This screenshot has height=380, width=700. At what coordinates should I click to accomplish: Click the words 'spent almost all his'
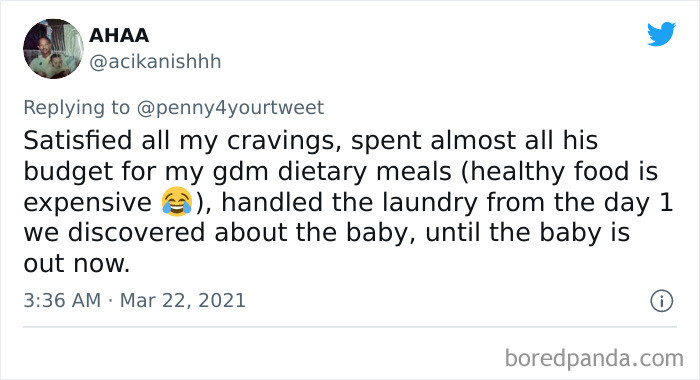tap(474, 141)
